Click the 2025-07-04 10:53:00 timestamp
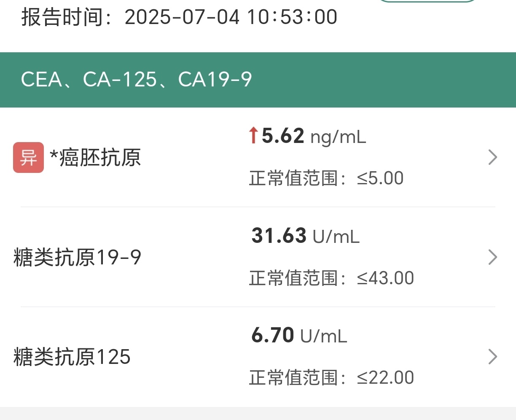 pos(231,17)
